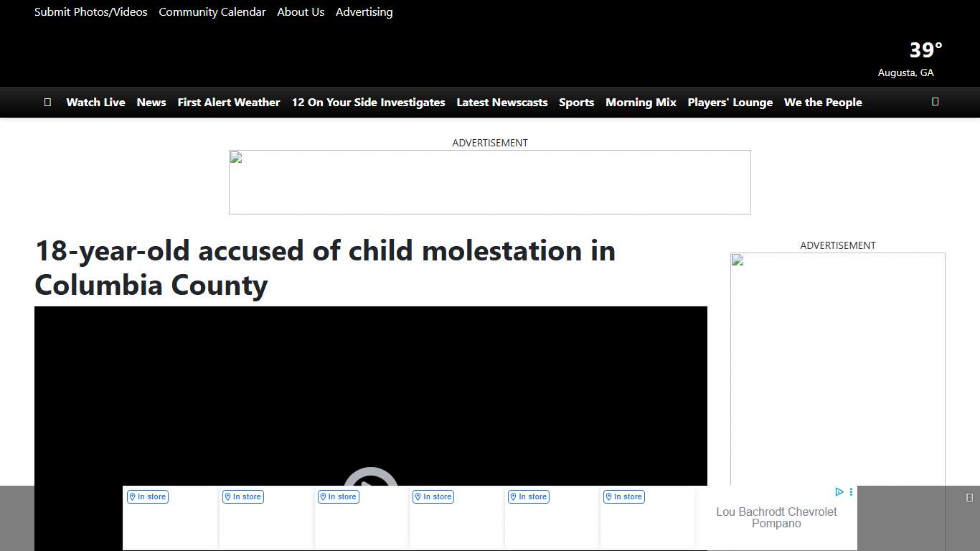Click the top banner advertisement image
This screenshot has width=980, height=551.
pyautogui.click(x=489, y=182)
